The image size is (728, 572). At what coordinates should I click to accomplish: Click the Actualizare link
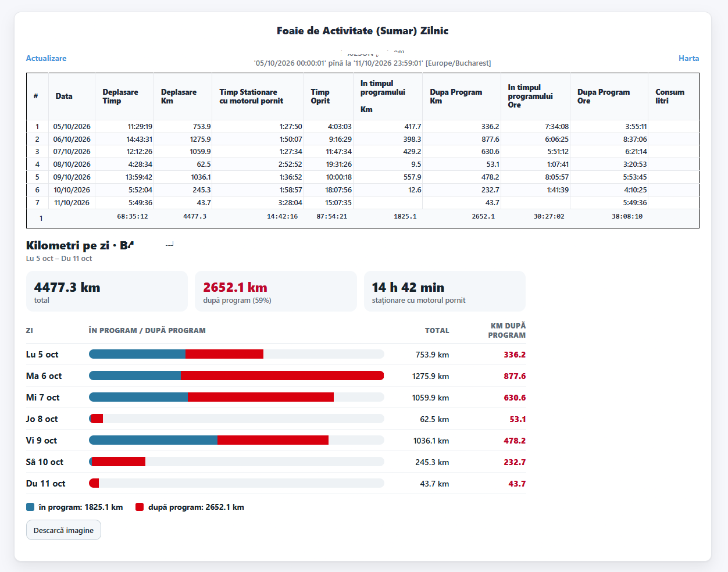pos(46,58)
